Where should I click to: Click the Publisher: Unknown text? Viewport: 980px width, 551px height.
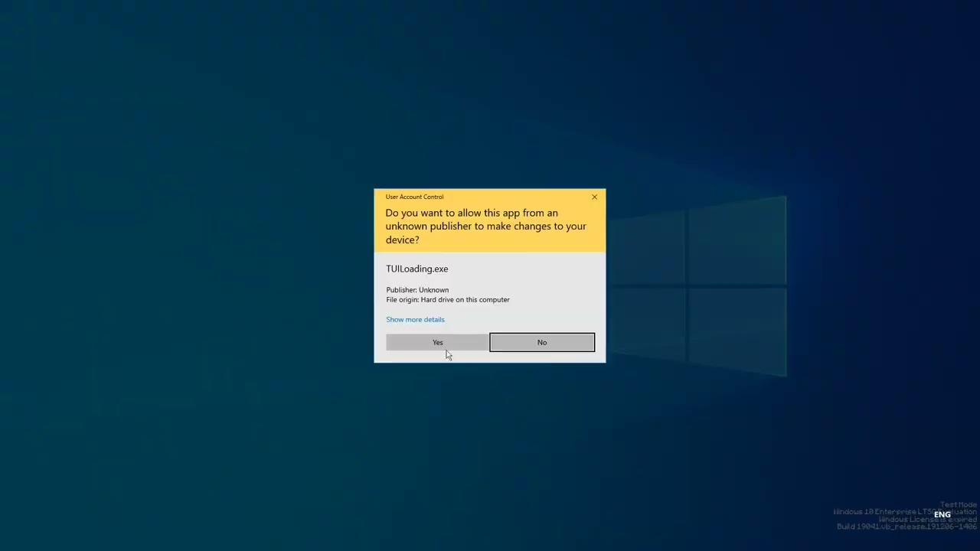click(x=417, y=290)
